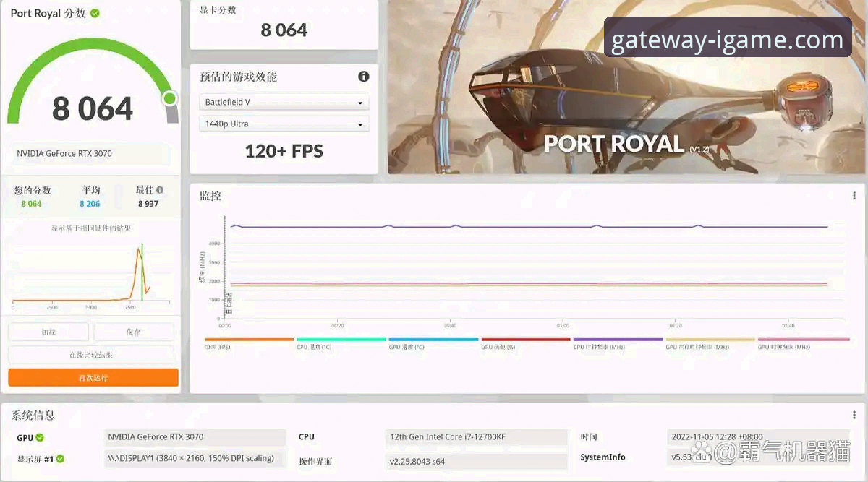Viewport: 868px width, 482px height.
Task: Open the three-dot menu in the 监控 panel
Action: [854, 196]
